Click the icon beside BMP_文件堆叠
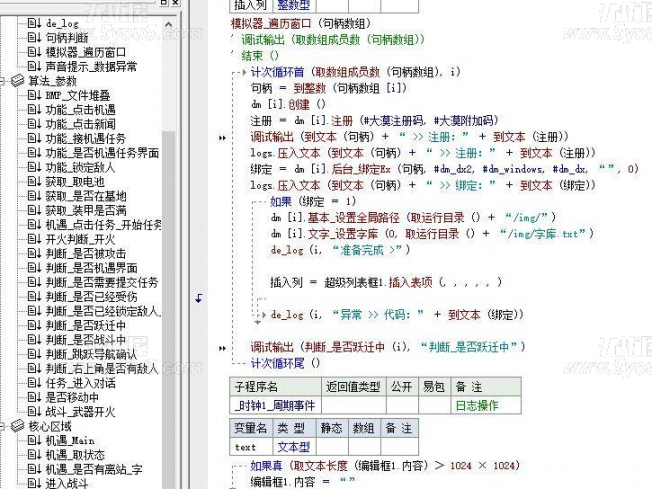652x489 pixels. point(35,96)
